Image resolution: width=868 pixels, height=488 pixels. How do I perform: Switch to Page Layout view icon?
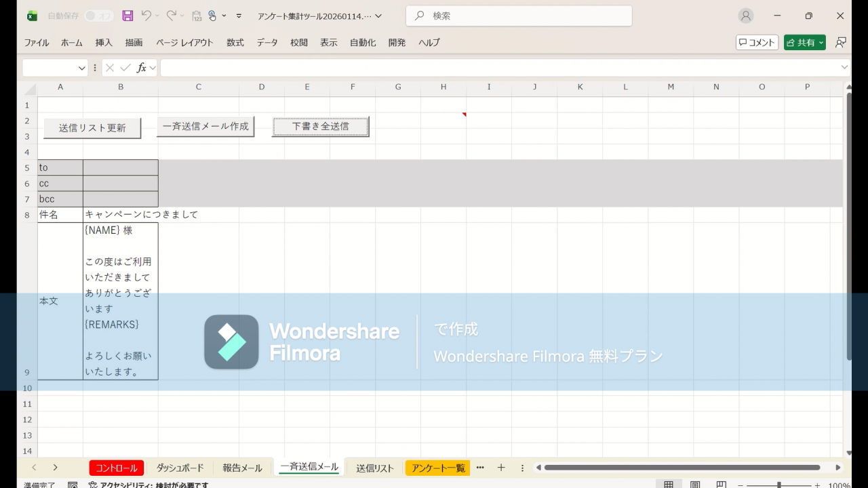point(695,485)
